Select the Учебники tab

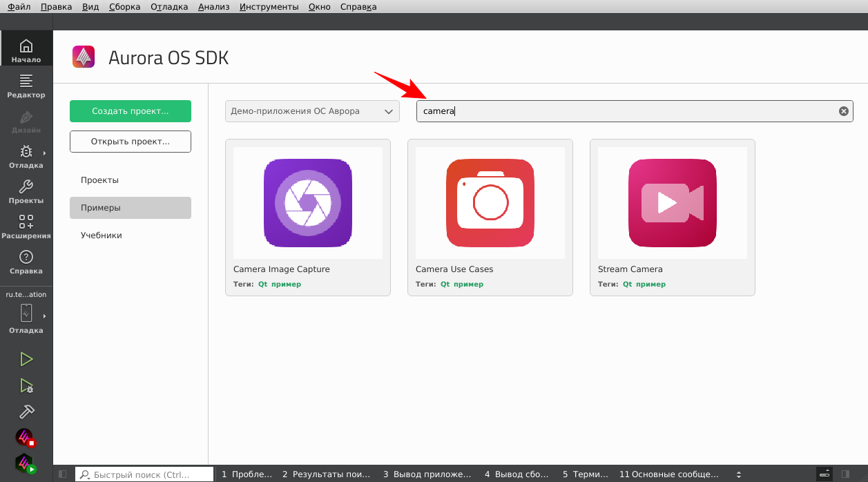coord(102,235)
